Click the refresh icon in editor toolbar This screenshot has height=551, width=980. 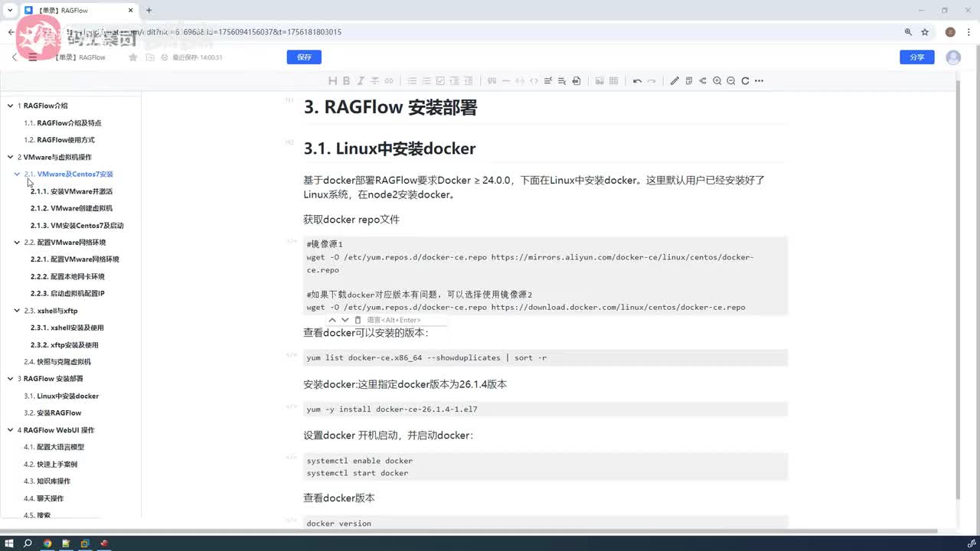point(745,80)
